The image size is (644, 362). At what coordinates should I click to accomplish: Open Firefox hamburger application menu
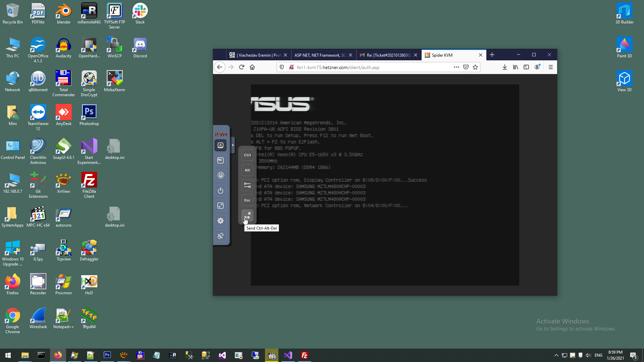point(550,67)
